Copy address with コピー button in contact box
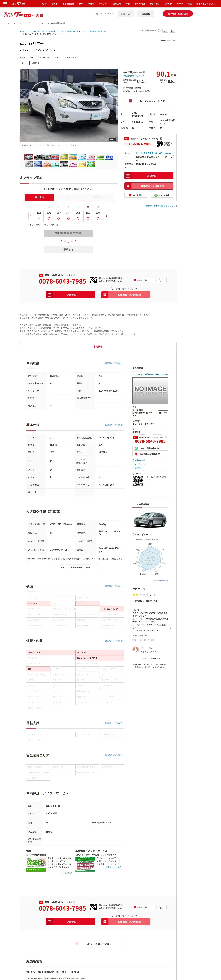The image size is (221, 980). coord(169,157)
